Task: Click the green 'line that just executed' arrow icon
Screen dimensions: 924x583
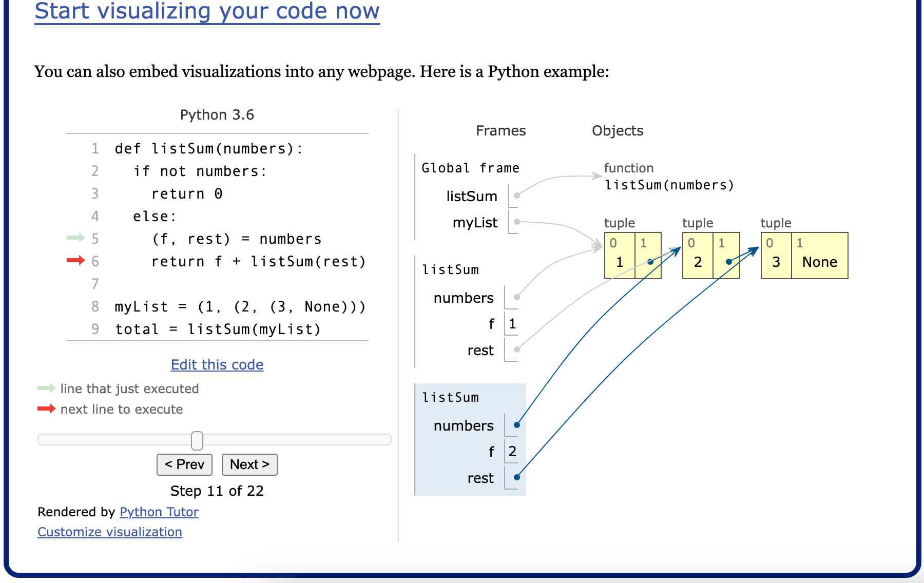Action: tap(47, 388)
